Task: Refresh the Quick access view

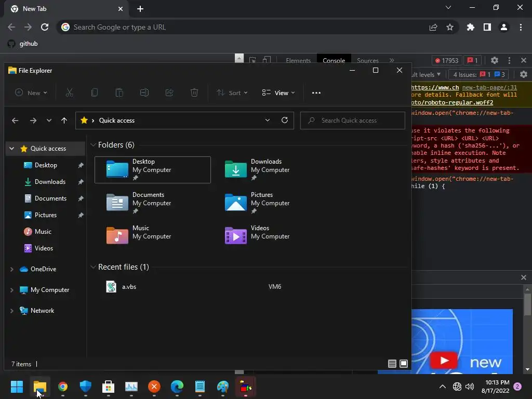Action: click(285, 120)
